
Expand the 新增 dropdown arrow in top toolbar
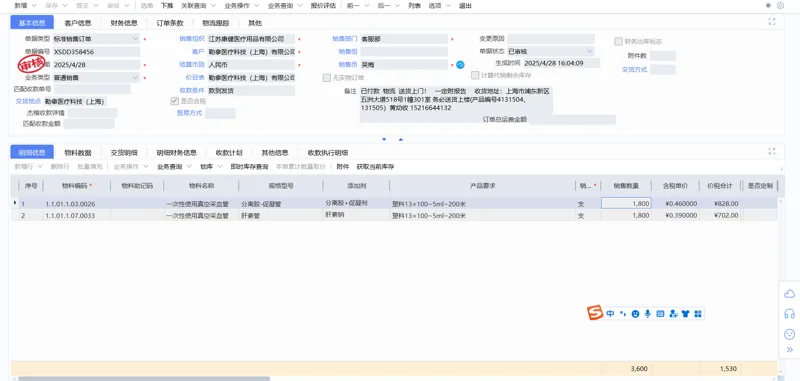pyautogui.click(x=34, y=6)
